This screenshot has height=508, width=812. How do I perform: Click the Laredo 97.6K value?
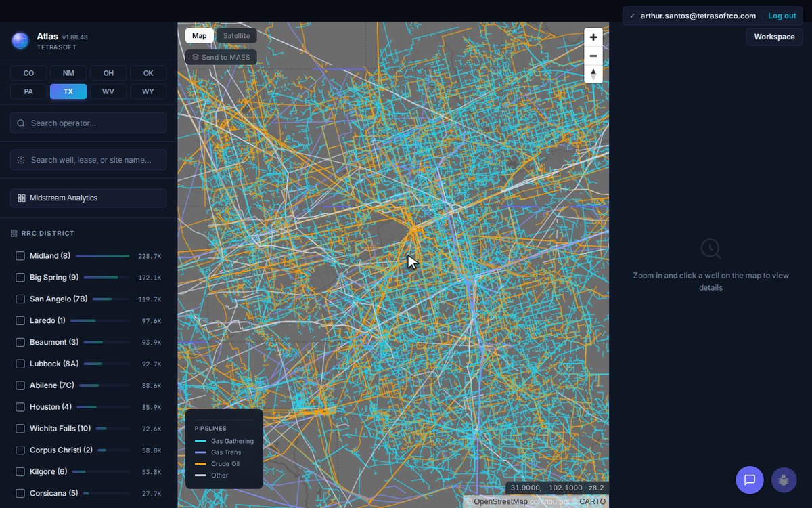tap(152, 321)
